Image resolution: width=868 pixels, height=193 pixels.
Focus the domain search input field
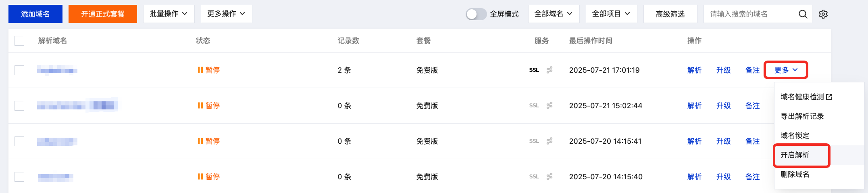750,14
